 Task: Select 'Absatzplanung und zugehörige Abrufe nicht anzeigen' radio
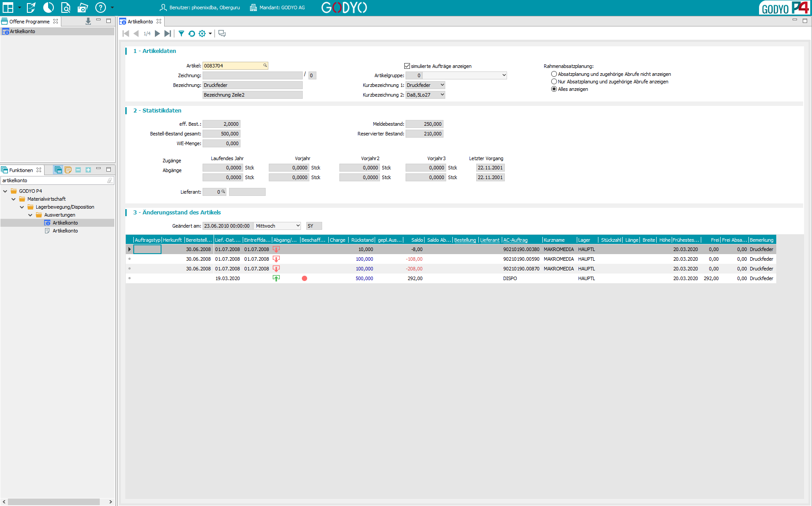pos(554,74)
